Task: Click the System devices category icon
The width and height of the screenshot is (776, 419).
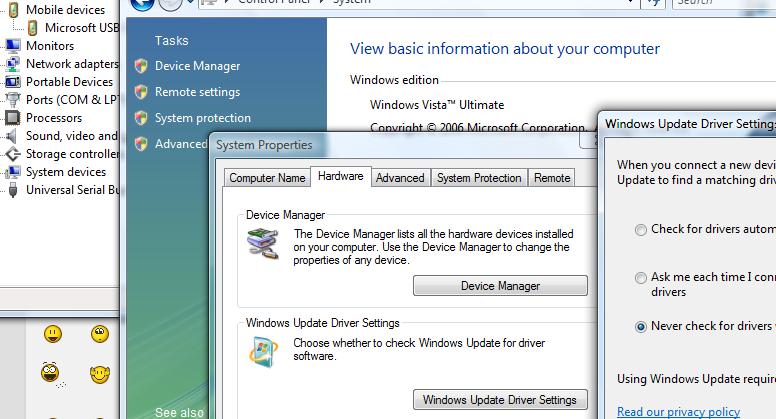Action: (x=13, y=172)
